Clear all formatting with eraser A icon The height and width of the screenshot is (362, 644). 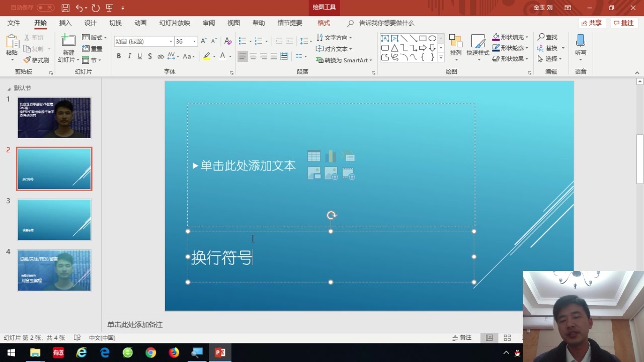(x=228, y=41)
